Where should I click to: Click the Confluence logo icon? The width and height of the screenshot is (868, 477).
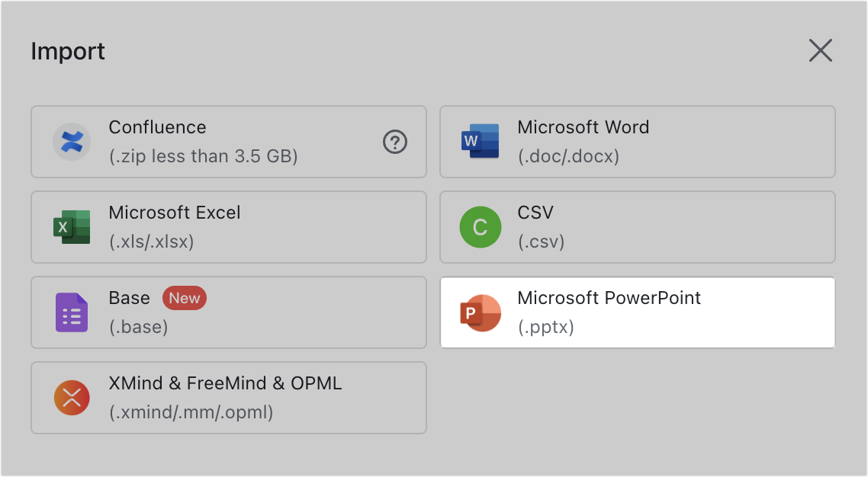click(x=72, y=142)
